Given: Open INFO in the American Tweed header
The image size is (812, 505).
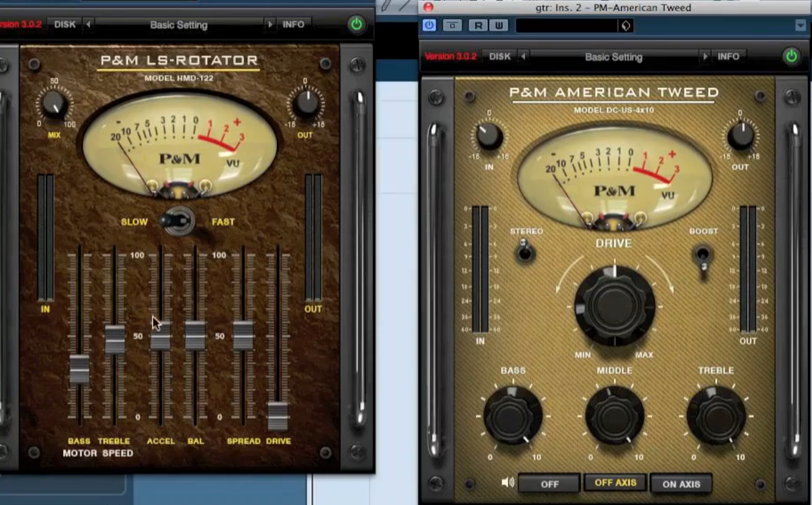Looking at the screenshot, I should (728, 57).
